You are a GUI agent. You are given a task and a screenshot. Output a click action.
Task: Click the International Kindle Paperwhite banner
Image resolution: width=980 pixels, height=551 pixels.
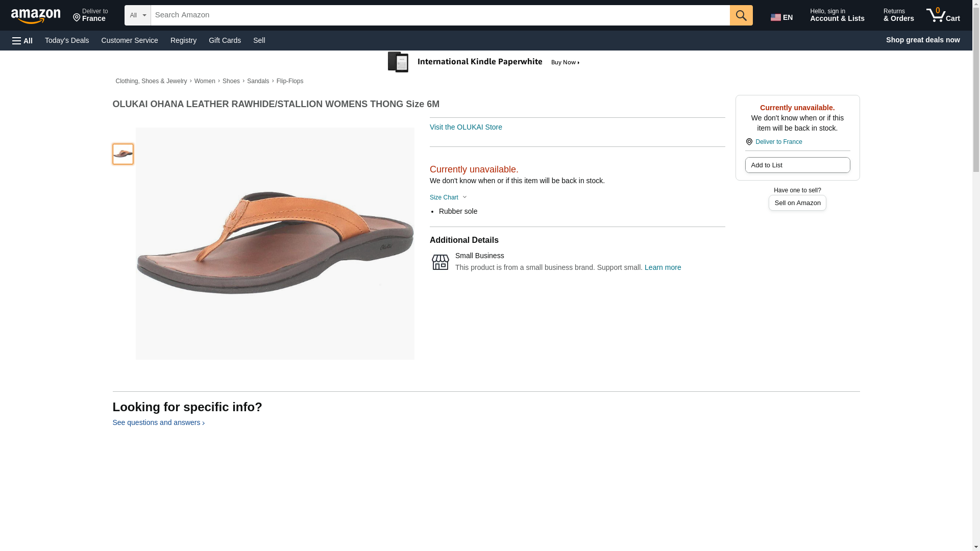tap(484, 62)
